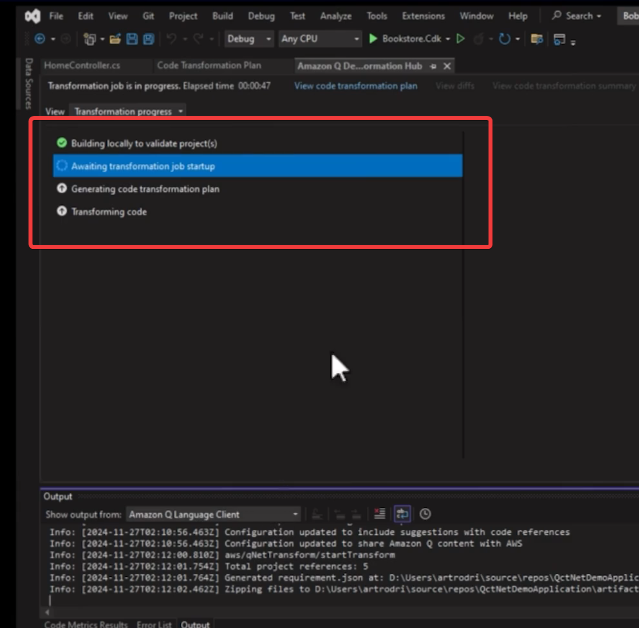Image resolution: width=639 pixels, height=628 pixels.
Task: Expand the New Project dropdown arrow
Action: point(102,39)
